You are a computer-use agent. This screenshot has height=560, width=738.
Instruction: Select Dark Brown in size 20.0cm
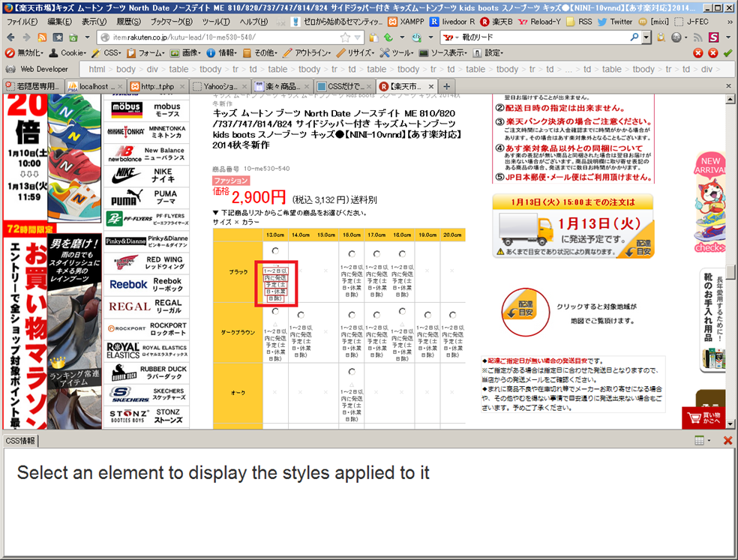click(x=452, y=315)
